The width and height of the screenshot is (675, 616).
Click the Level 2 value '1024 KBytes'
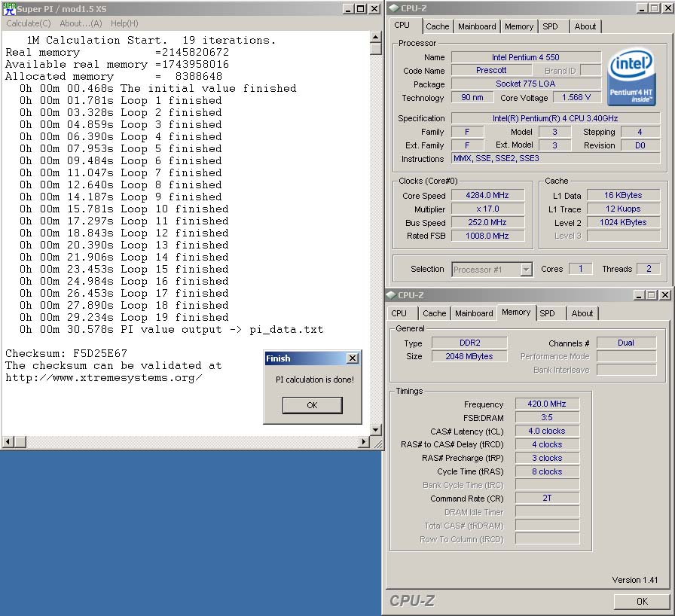pos(623,222)
